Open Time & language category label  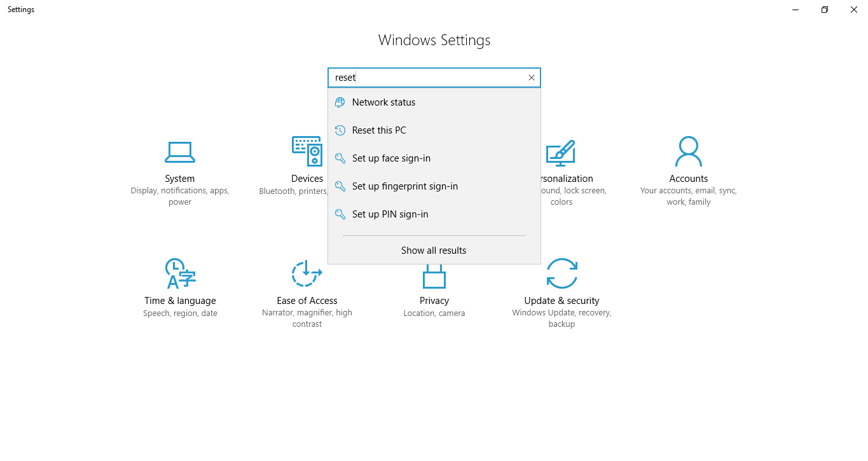pyautogui.click(x=180, y=301)
